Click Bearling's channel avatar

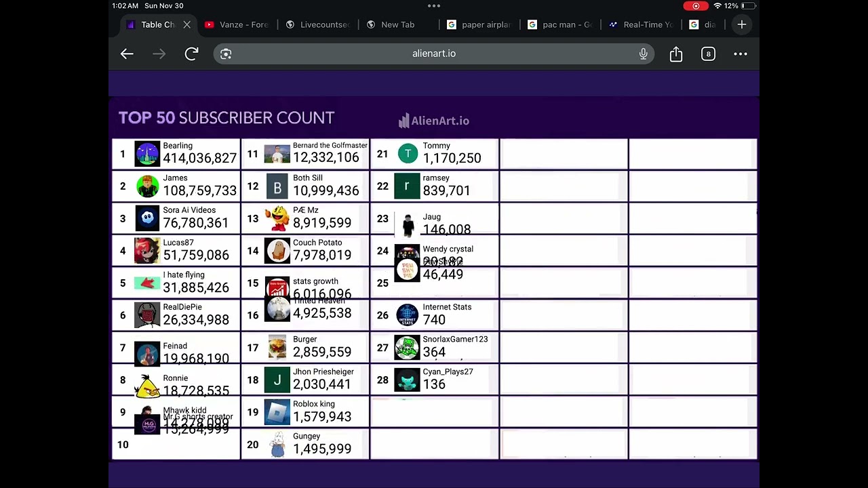tap(147, 154)
